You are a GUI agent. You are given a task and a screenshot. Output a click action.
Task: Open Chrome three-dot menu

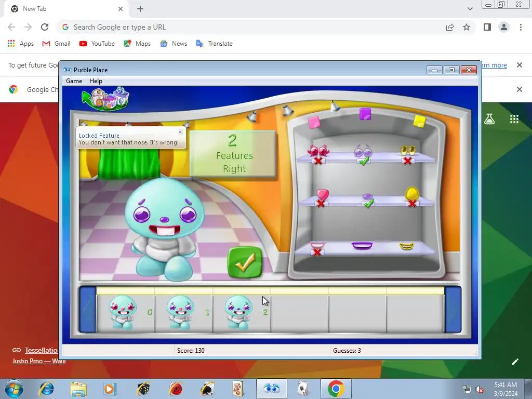521,27
